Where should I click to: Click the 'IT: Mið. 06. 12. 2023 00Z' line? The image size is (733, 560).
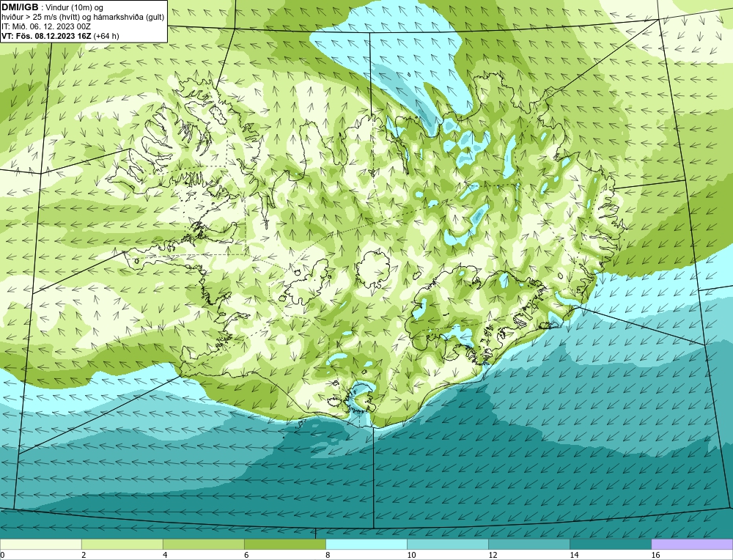[46, 26]
